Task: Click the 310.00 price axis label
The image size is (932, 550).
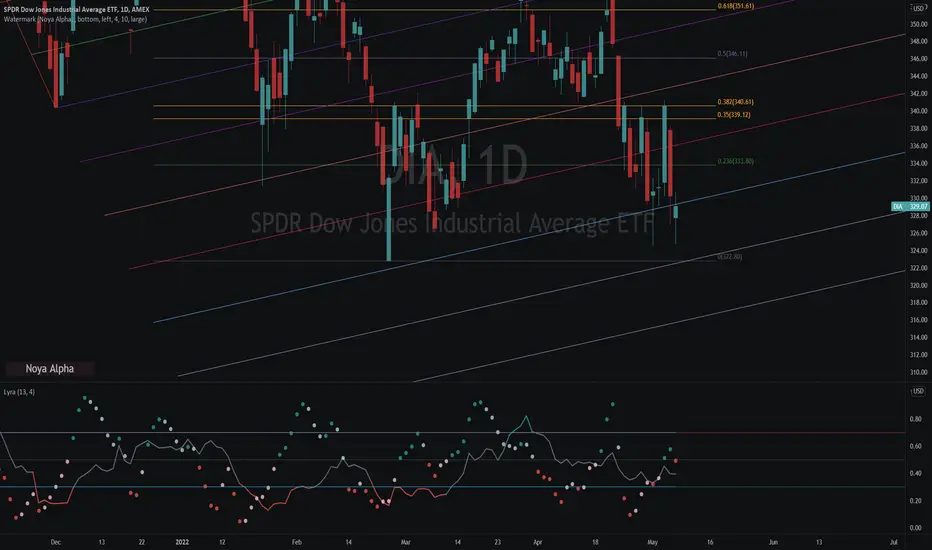Action: (918, 372)
